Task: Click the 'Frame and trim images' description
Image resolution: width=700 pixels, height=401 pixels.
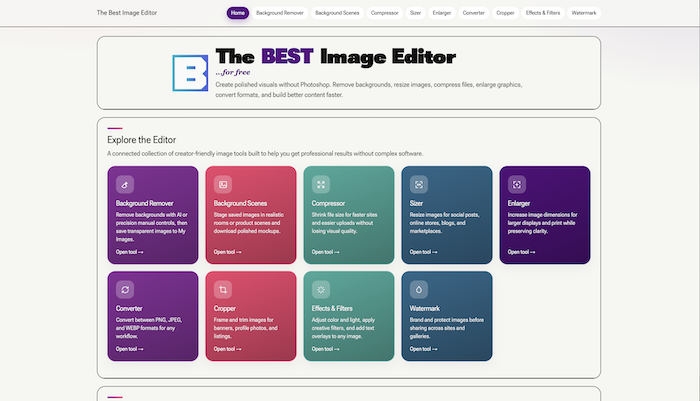Action: pos(246,328)
